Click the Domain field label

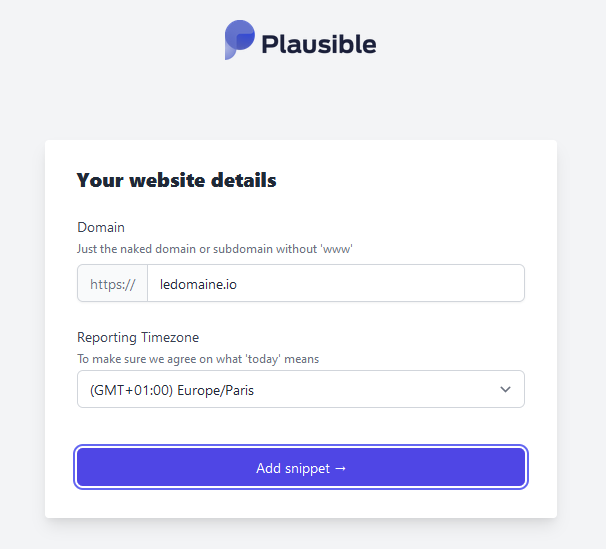point(101,228)
